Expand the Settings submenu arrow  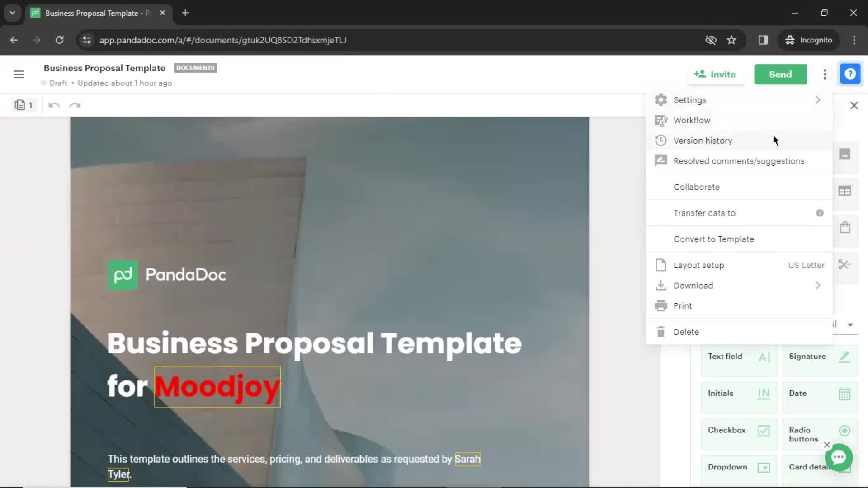pos(817,100)
